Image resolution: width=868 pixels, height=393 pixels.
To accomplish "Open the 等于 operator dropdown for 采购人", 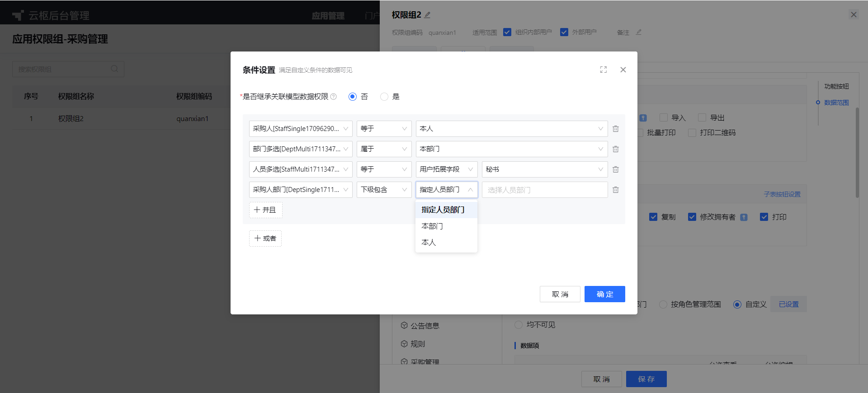I will pos(384,129).
